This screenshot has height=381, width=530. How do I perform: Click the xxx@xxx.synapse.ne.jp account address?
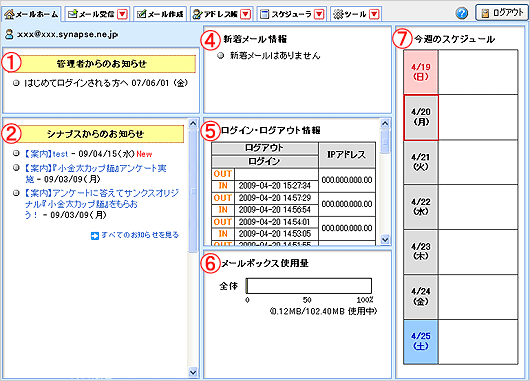click(68, 34)
